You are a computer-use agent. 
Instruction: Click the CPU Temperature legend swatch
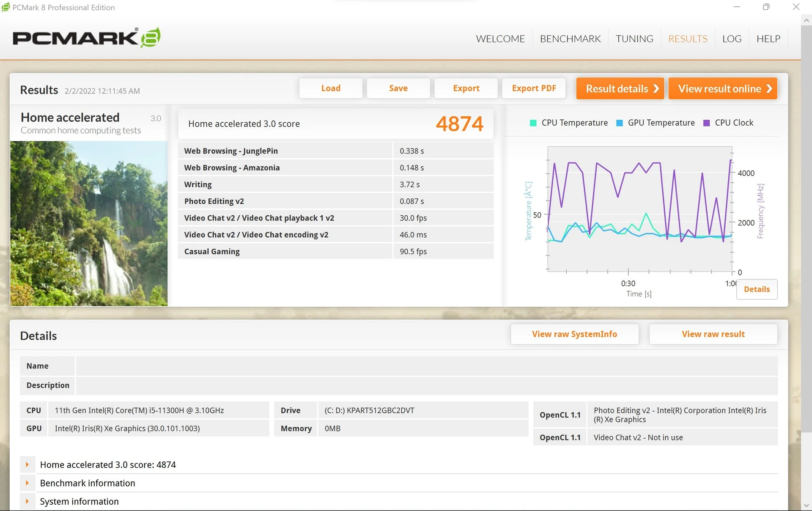[533, 123]
